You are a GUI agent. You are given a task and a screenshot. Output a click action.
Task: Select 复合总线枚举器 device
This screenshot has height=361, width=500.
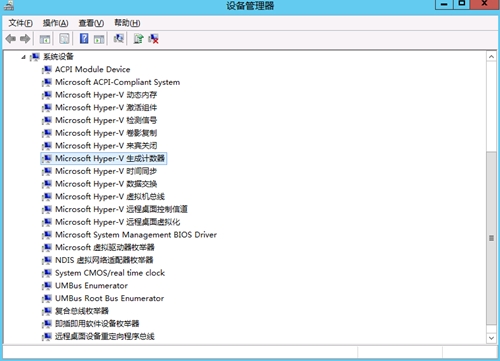point(82,311)
